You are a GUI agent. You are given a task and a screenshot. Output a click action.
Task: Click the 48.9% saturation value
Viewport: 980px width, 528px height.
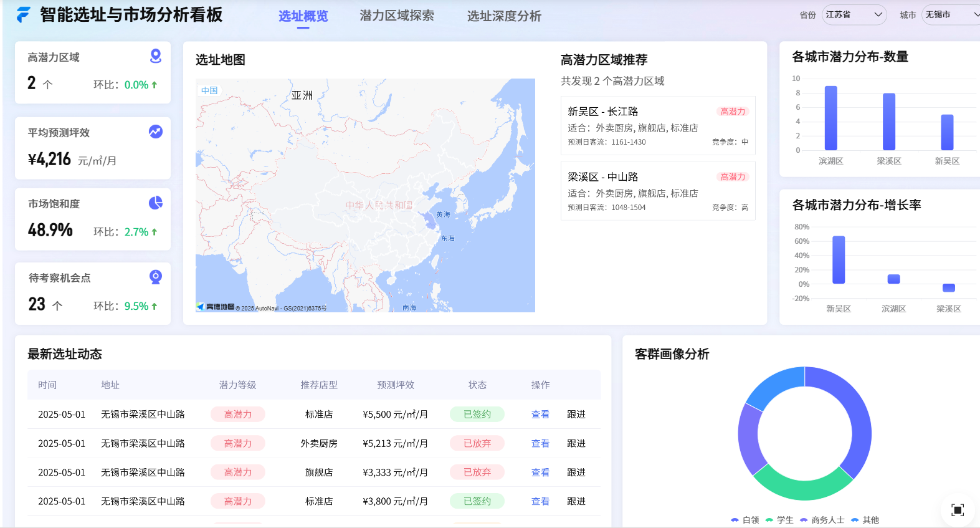tap(50, 230)
